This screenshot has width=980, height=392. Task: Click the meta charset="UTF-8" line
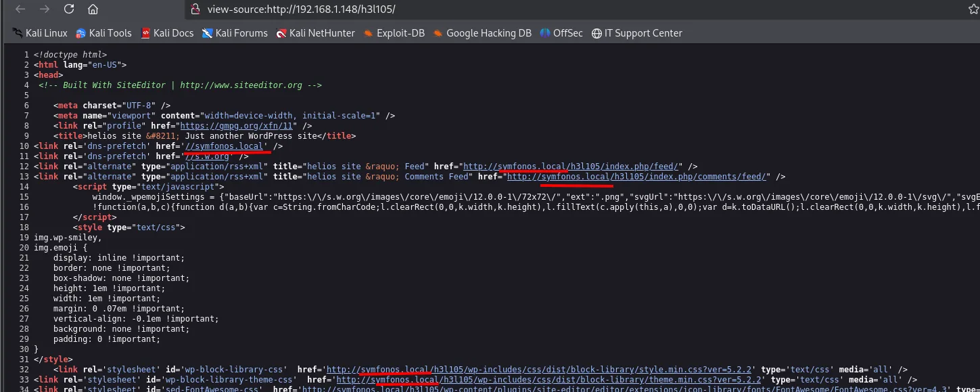click(x=112, y=106)
